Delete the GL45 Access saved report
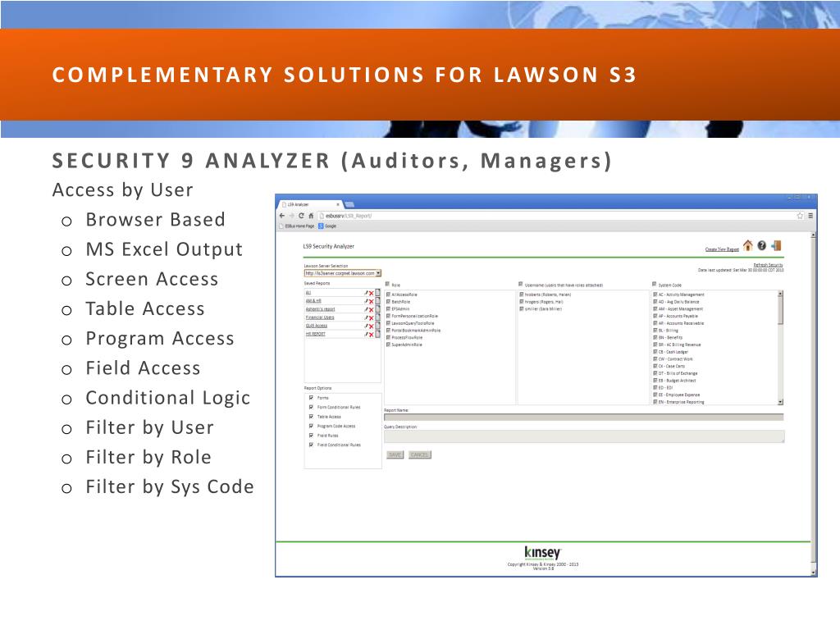 [x=372, y=326]
